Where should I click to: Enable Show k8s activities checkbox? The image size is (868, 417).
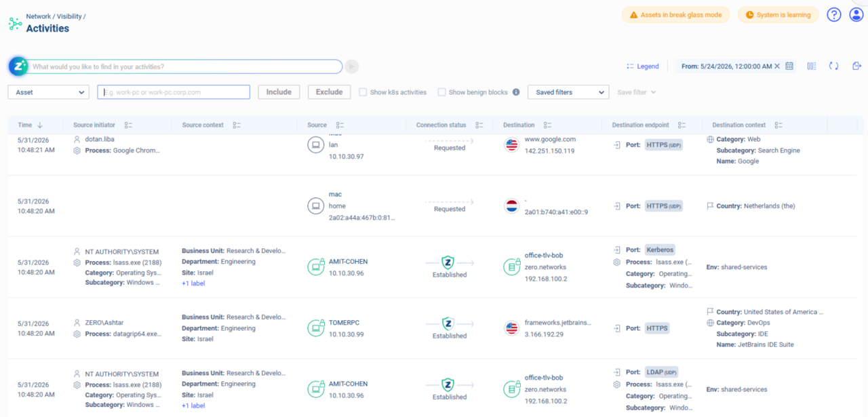[x=363, y=92]
